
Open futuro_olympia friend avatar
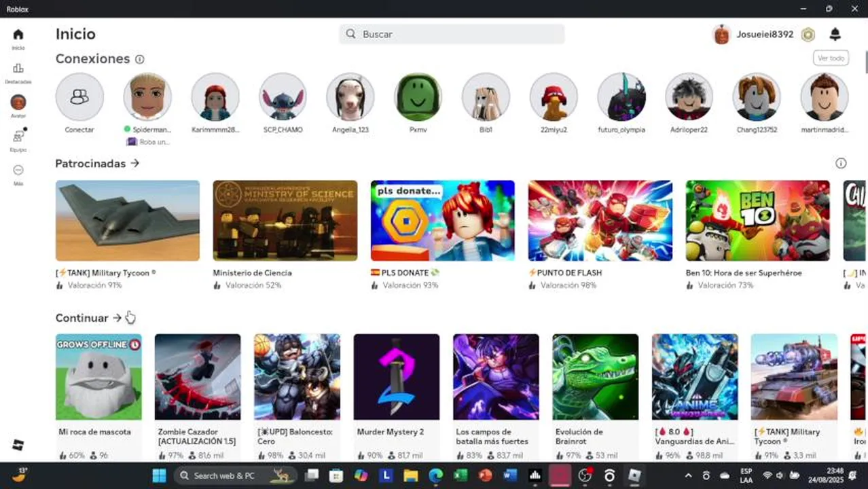621,97
